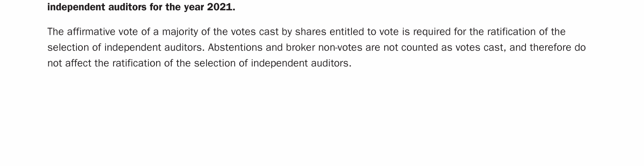The width and height of the screenshot is (644, 166).
Task: Click the bold year "2021." in the heading
Action: point(221,7)
